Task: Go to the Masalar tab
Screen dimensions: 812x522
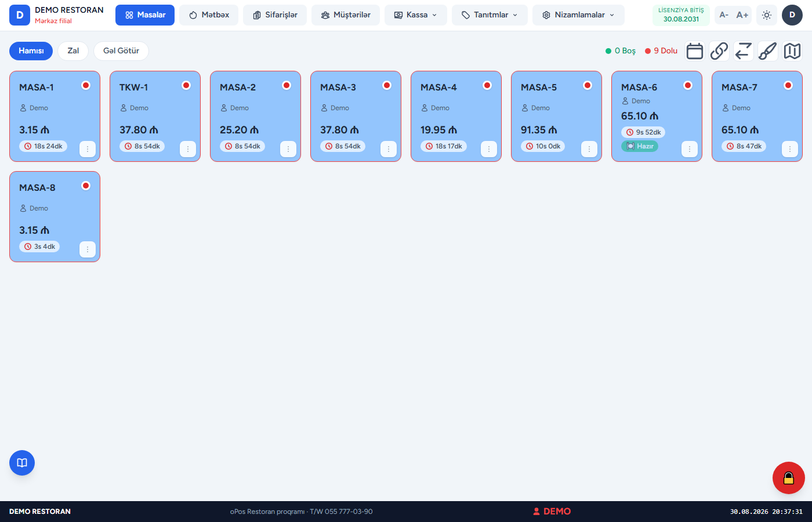Action: (145, 15)
